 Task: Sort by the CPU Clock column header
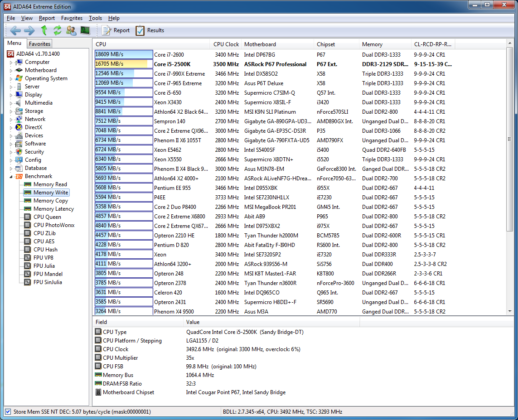[x=226, y=44]
